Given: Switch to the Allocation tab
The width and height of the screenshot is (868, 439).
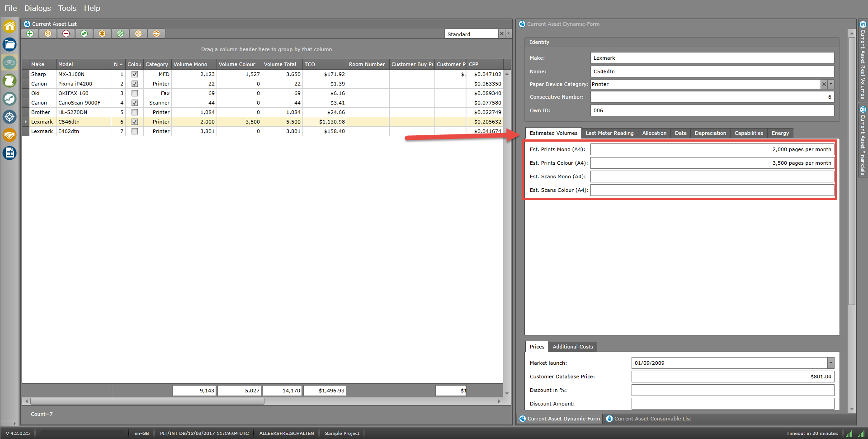Looking at the screenshot, I should pos(654,133).
